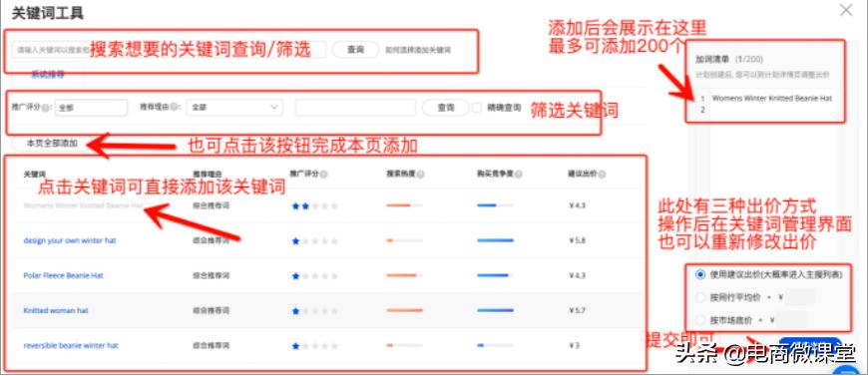This screenshot has height=376, width=868.
Task: Click the ¥3 suggested bid value
Action: (574, 345)
